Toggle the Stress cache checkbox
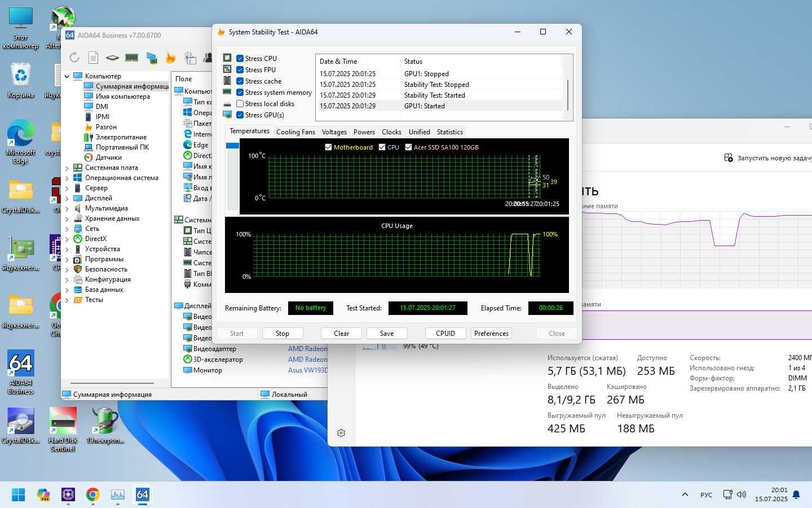This screenshot has height=508, width=812. click(x=240, y=81)
